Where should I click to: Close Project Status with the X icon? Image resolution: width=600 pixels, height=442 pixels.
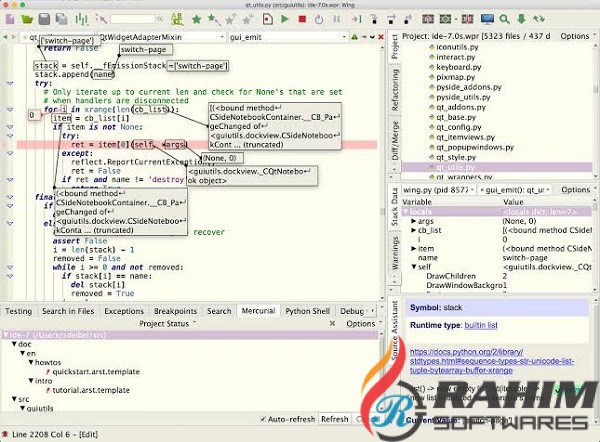[x=332, y=323]
